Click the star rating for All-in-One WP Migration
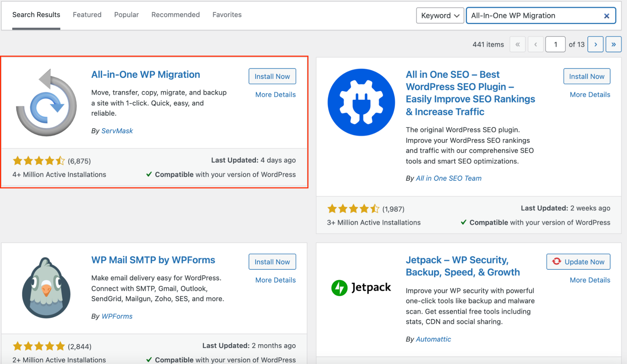Image resolution: width=627 pixels, height=364 pixels. [39, 161]
